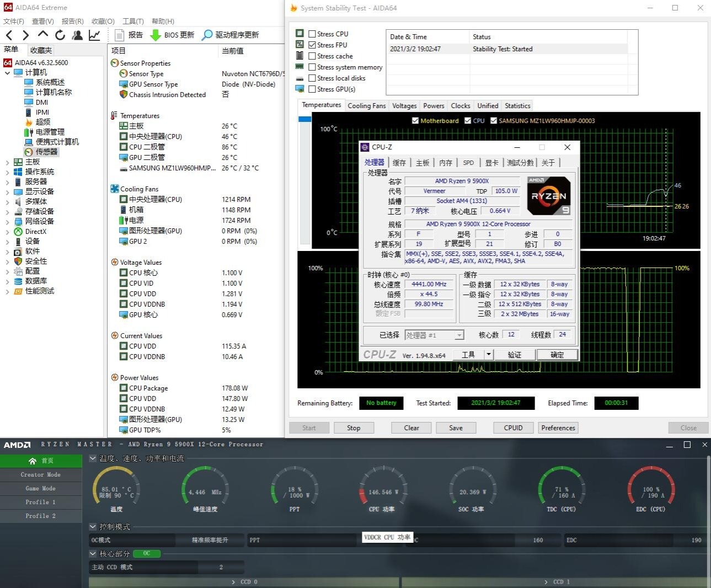
Task: Enable Stress local disks checkbox
Action: (x=312, y=78)
